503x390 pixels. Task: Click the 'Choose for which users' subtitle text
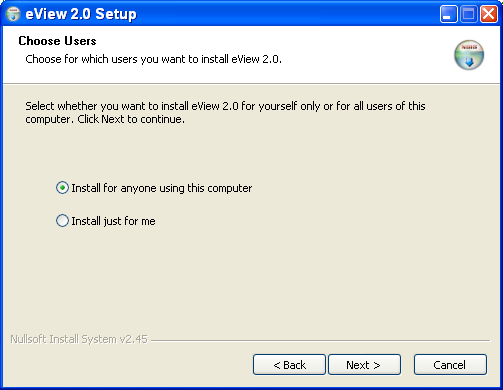tap(154, 59)
